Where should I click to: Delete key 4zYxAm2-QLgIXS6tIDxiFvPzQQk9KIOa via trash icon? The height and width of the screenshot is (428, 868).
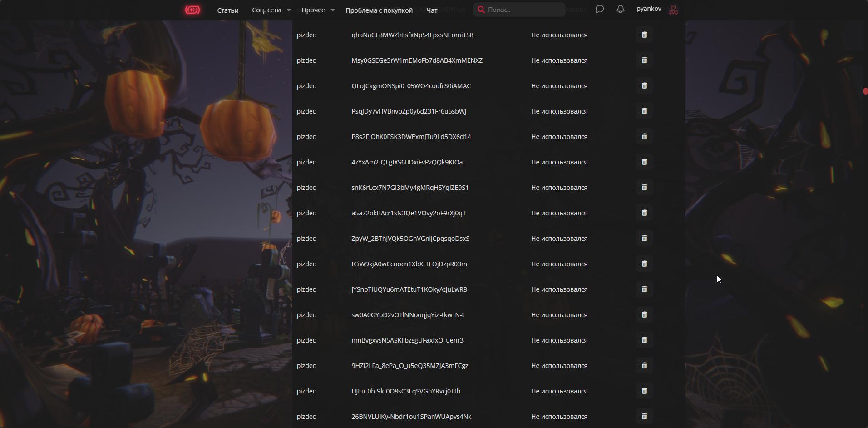pos(644,162)
